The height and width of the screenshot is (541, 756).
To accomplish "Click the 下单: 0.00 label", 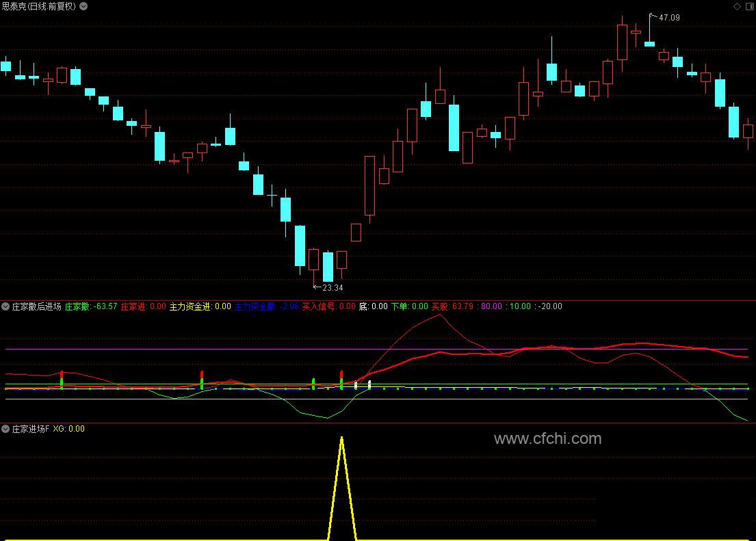I will coord(409,306).
